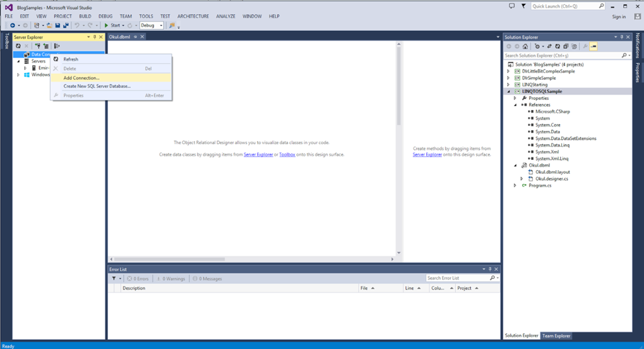Toggle auto-hide pin on Error List panel
Image resolution: width=644 pixels, height=349 pixels.
pos(490,269)
